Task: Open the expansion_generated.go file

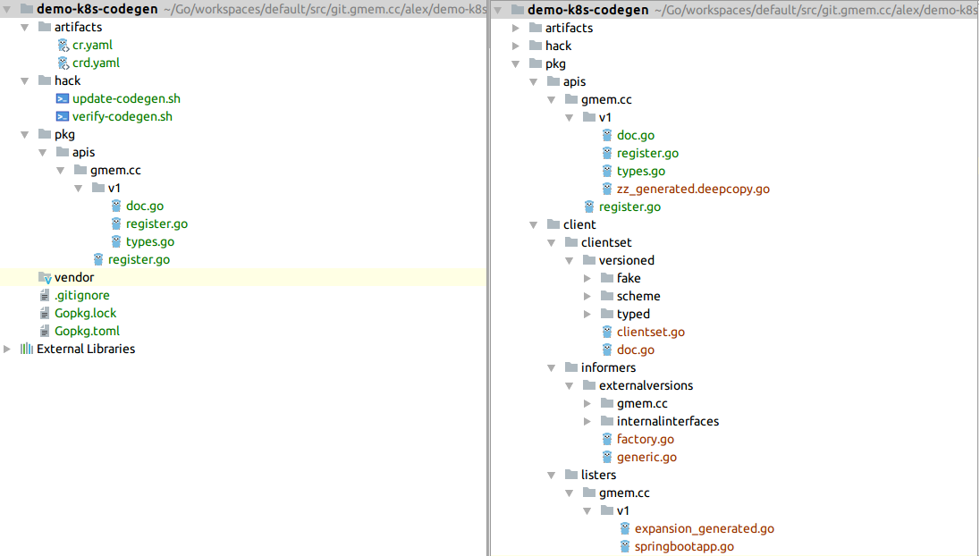Action: click(704, 528)
